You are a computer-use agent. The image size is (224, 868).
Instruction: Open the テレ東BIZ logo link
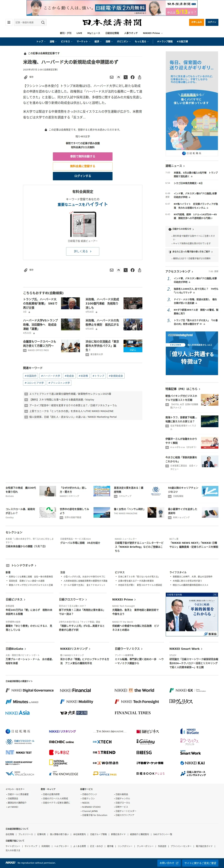(x=59, y=752)
